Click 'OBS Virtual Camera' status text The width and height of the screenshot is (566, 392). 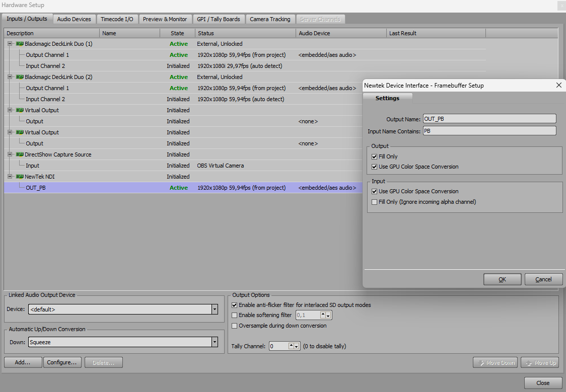tap(220, 166)
